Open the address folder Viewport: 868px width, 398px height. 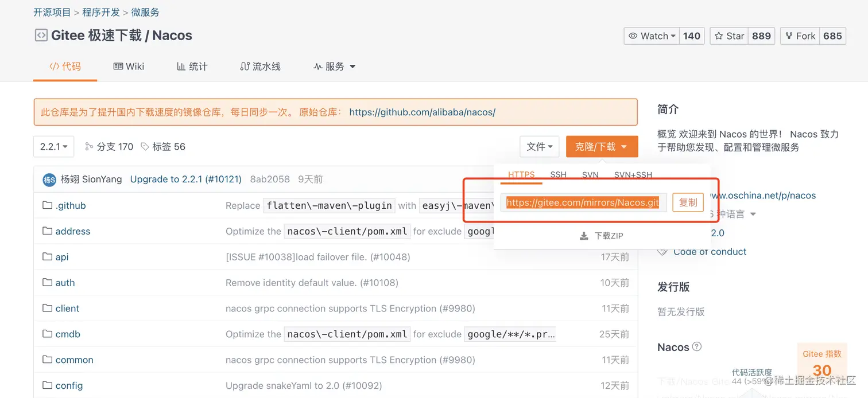tap(73, 231)
